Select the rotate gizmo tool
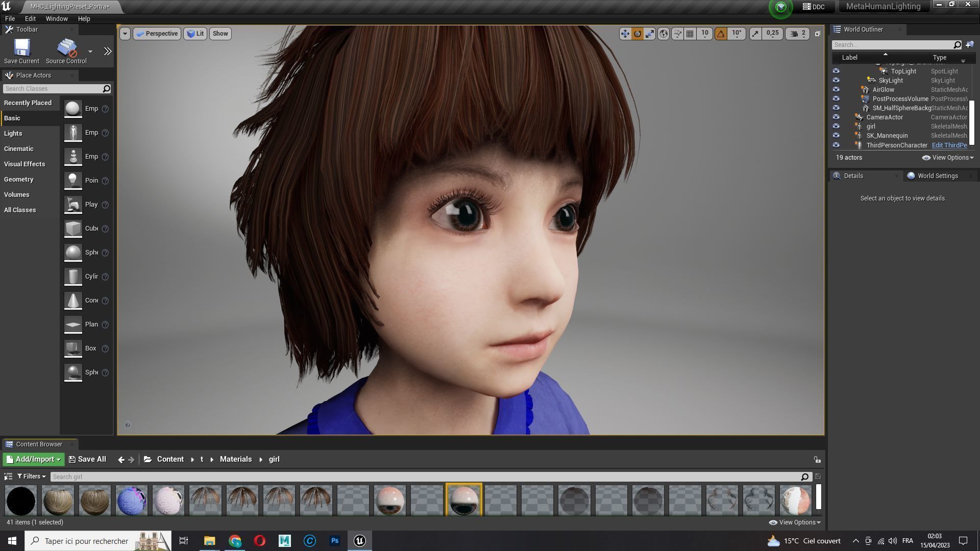The height and width of the screenshot is (551, 980). pos(638,34)
